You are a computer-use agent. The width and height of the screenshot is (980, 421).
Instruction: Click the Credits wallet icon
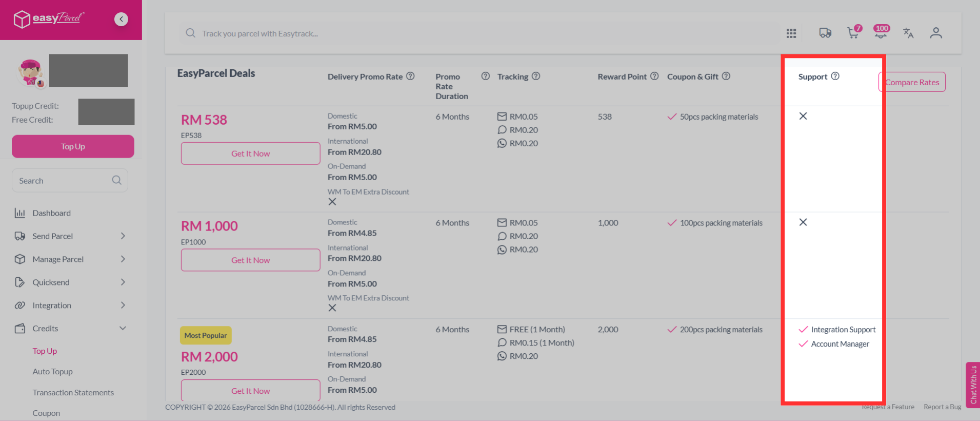click(20, 328)
